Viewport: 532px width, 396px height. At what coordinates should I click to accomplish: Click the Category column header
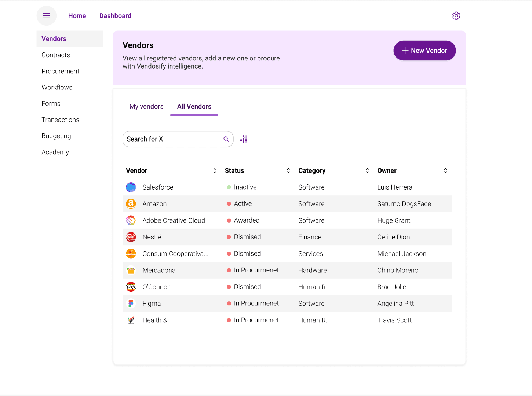[312, 170]
